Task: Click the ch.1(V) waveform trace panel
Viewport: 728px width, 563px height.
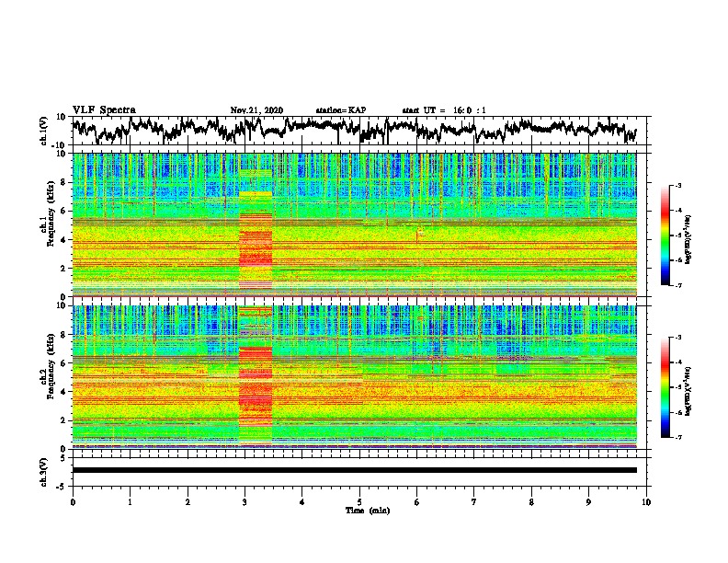Action: 359,131
